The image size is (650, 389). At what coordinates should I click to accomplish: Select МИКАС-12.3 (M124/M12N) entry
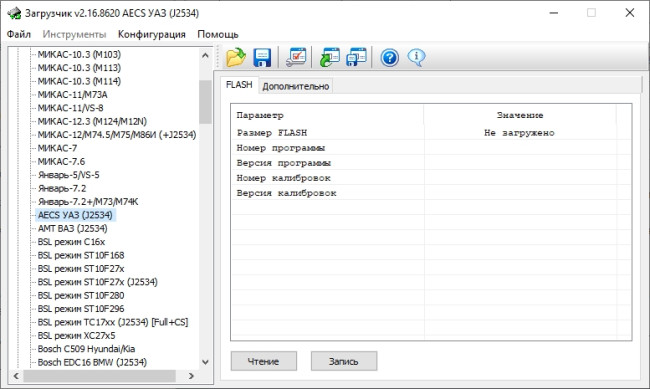pyautogui.click(x=92, y=121)
